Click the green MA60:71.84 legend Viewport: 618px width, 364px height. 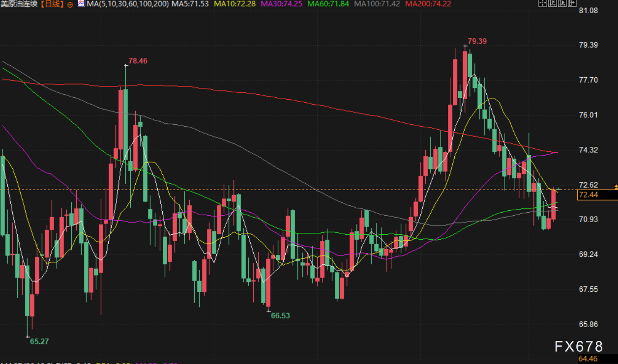pos(328,4)
